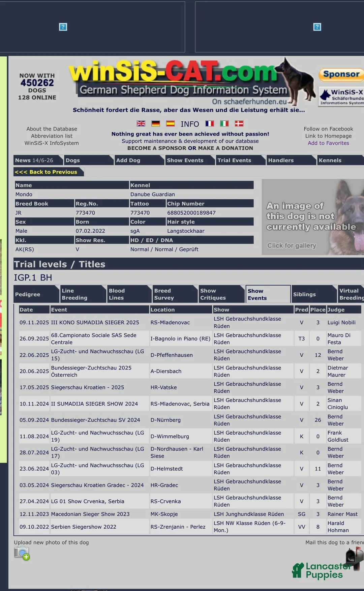Viewport: 364px width, 591px height.
Task: Open the Dogs menu
Action: pyautogui.click(x=89, y=160)
